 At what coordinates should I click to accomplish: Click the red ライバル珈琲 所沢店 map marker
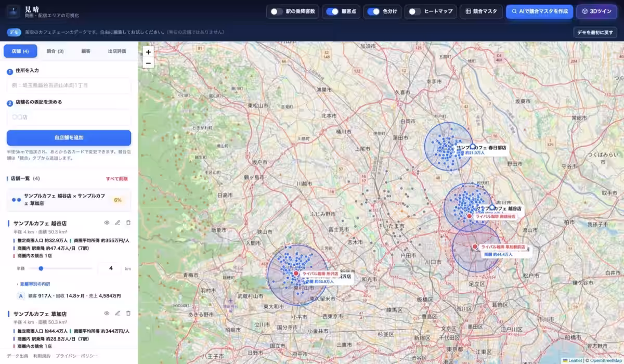point(296,273)
